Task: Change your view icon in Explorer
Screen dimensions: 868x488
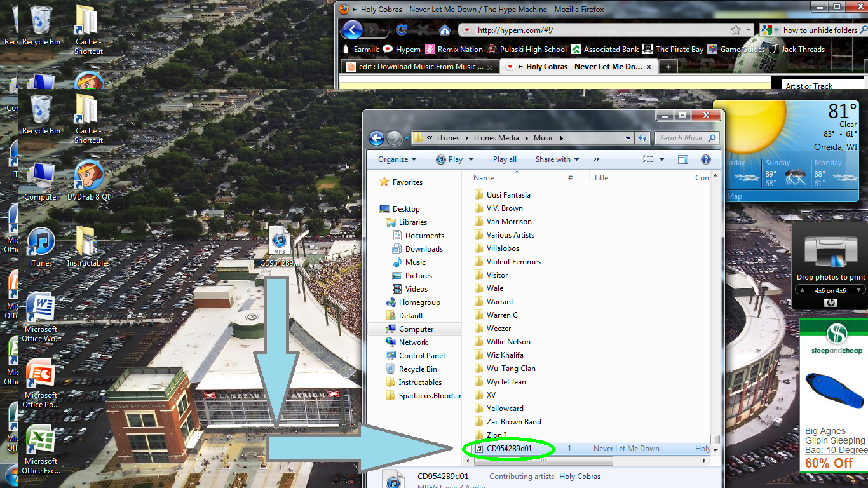Action: click(648, 159)
